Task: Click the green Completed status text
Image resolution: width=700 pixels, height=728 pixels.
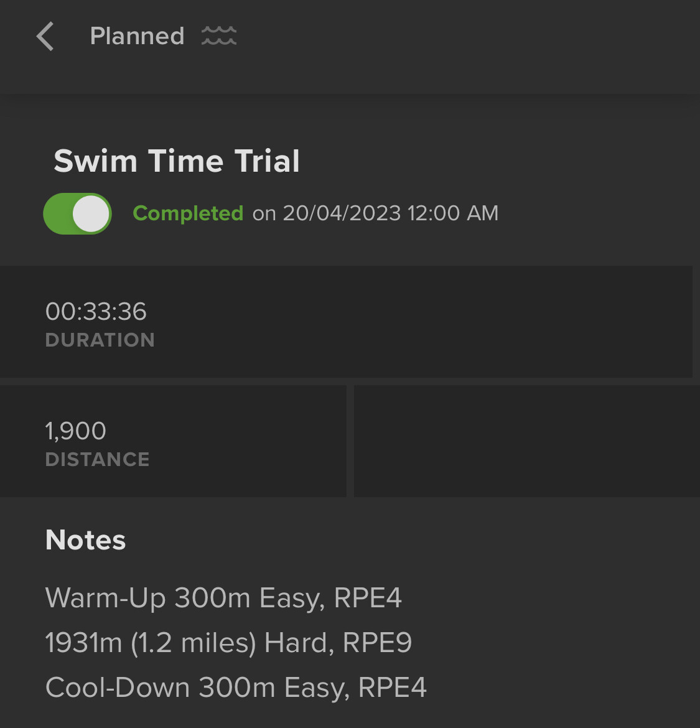Action: click(188, 213)
